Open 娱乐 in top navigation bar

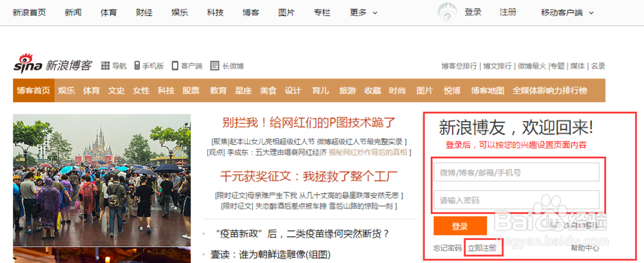(180, 12)
